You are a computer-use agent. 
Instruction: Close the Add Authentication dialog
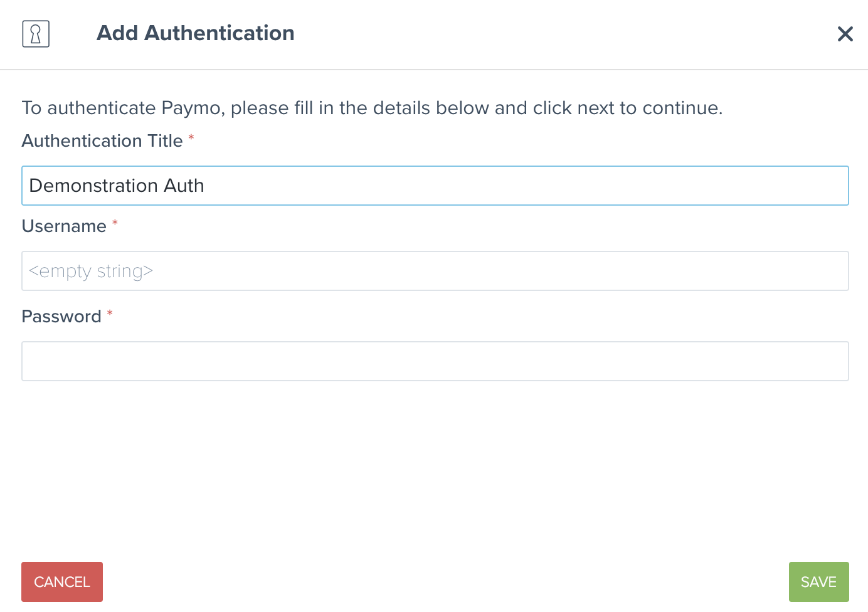[x=845, y=34]
